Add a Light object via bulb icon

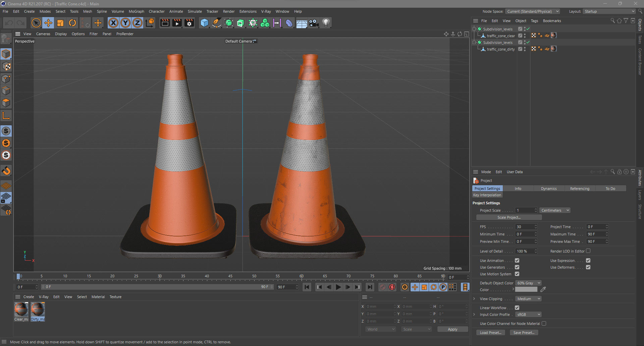(x=326, y=23)
